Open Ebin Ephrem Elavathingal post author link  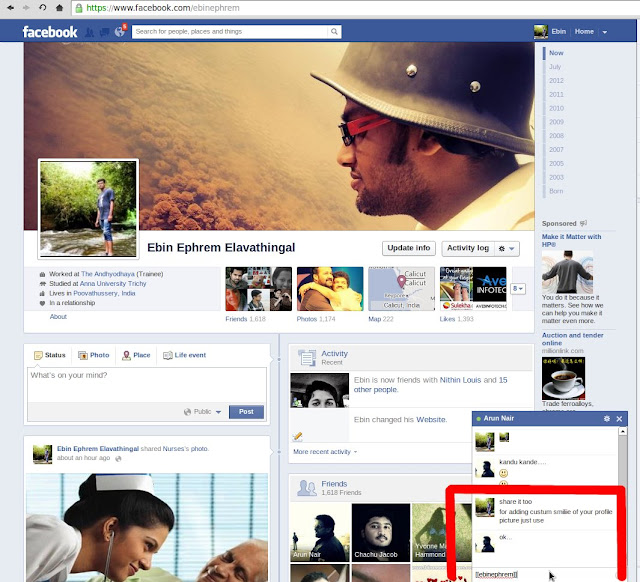98,449
